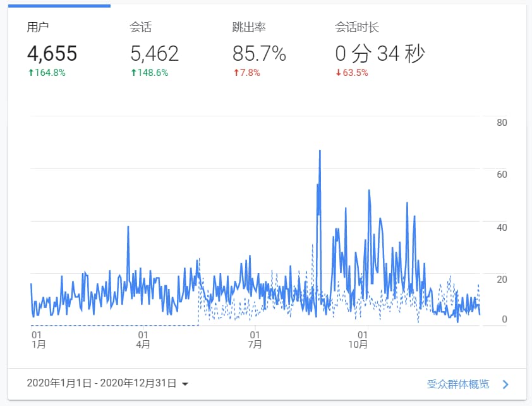Click the red ↓63.5% decline arrow

point(353,73)
